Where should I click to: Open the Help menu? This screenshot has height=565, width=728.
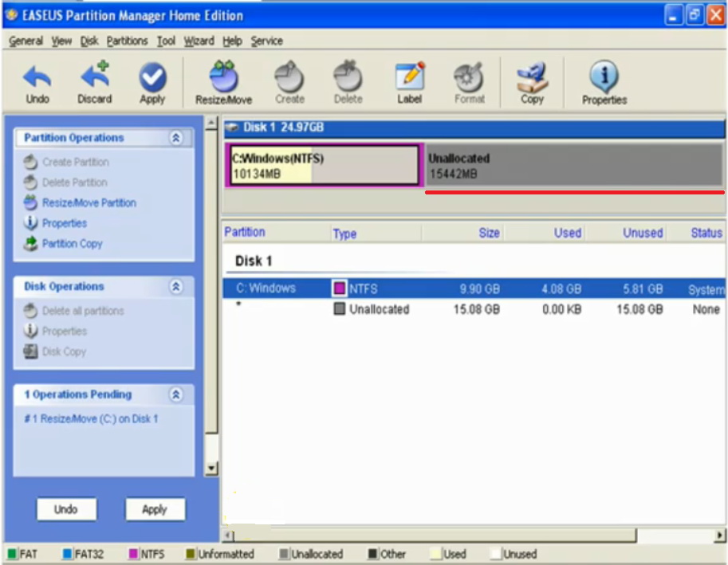point(232,41)
